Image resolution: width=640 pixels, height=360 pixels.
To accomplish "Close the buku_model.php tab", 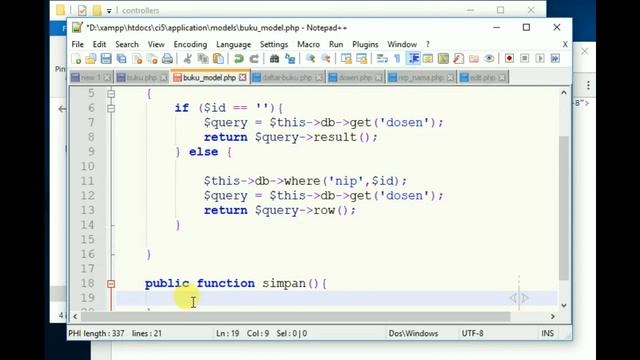I will click(x=242, y=78).
